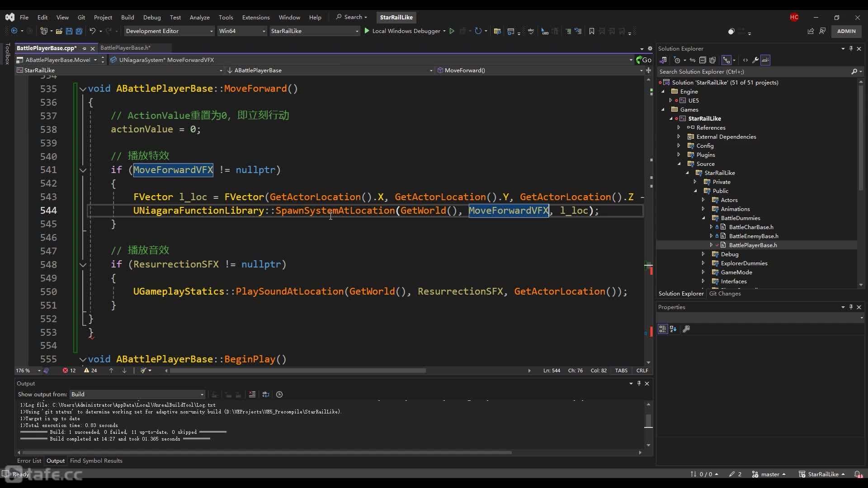Viewport: 868px width, 488px height.
Task: Open the solution configuration dropdown Development Editor
Action: [x=169, y=31]
